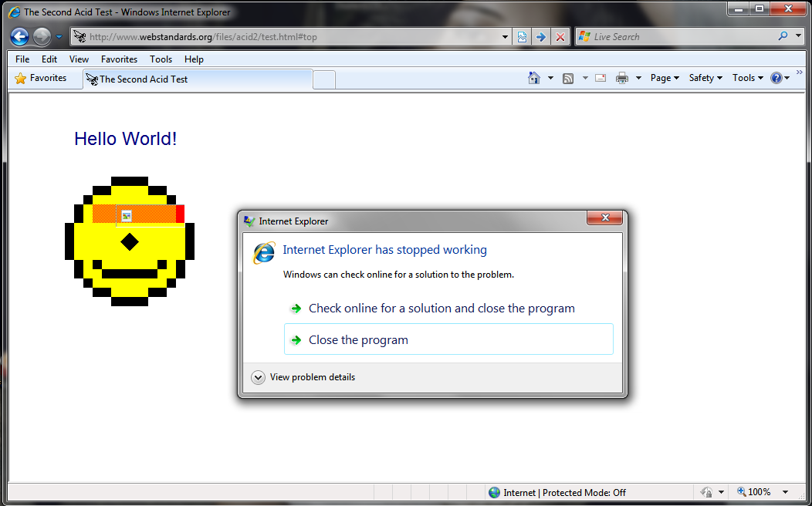Click the tab's page favicon

pyautogui.click(x=92, y=79)
